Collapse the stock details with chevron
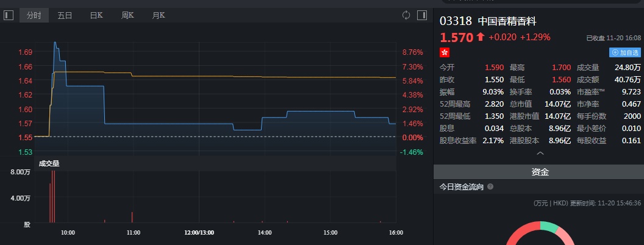 538,154
